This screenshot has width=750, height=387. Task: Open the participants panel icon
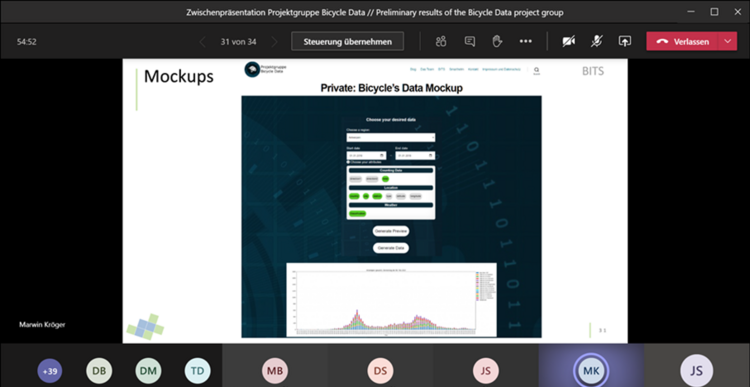(441, 42)
